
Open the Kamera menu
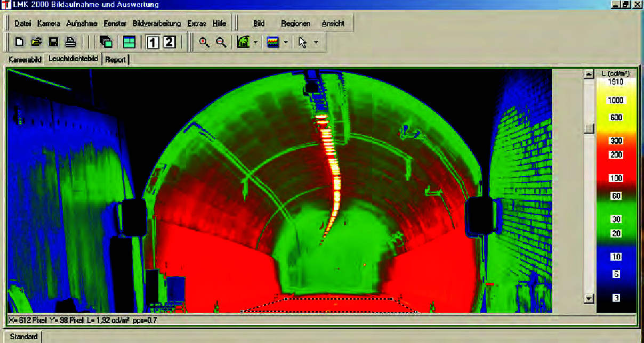pos(49,23)
